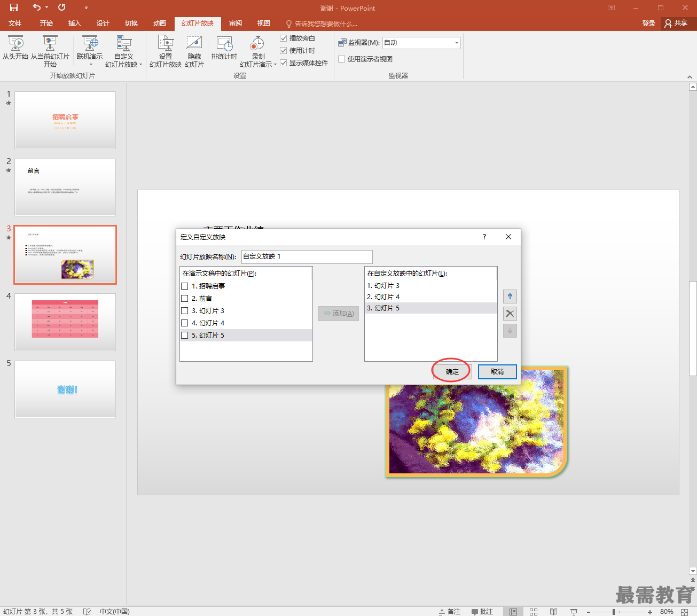Click the zoom in plus button
The width and height of the screenshot is (697, 616).
click(650, 612)
